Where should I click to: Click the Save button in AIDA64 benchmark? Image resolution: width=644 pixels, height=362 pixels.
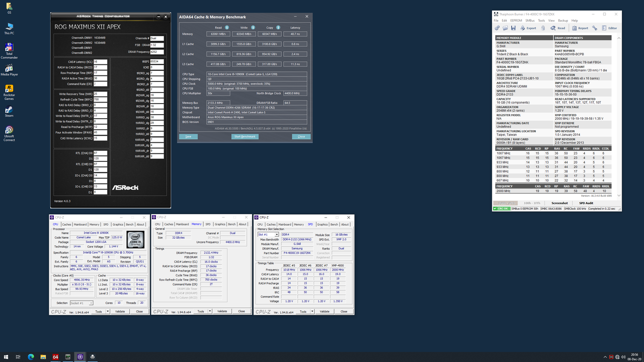coord(188,137)
